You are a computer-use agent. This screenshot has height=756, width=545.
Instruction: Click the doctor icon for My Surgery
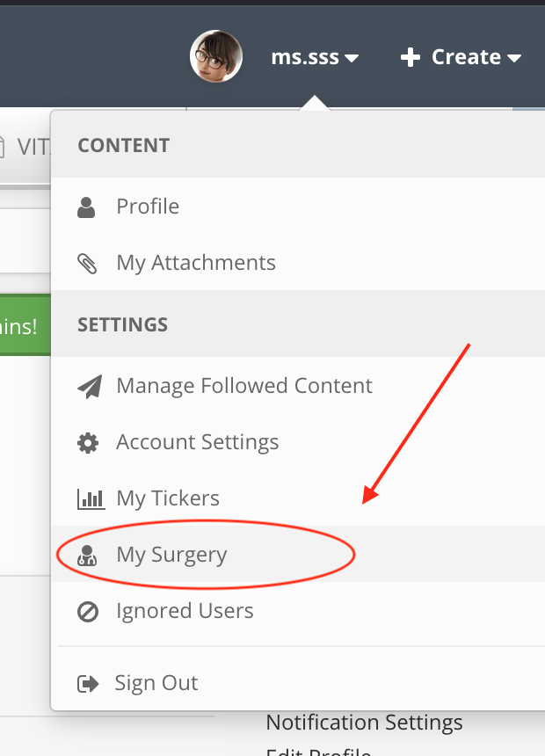click(x=87, y=556)
